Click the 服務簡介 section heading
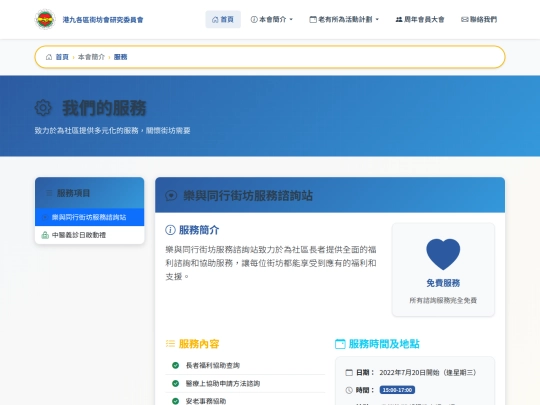Viewport: 540px width, 405px height. (x=199, y=230)
